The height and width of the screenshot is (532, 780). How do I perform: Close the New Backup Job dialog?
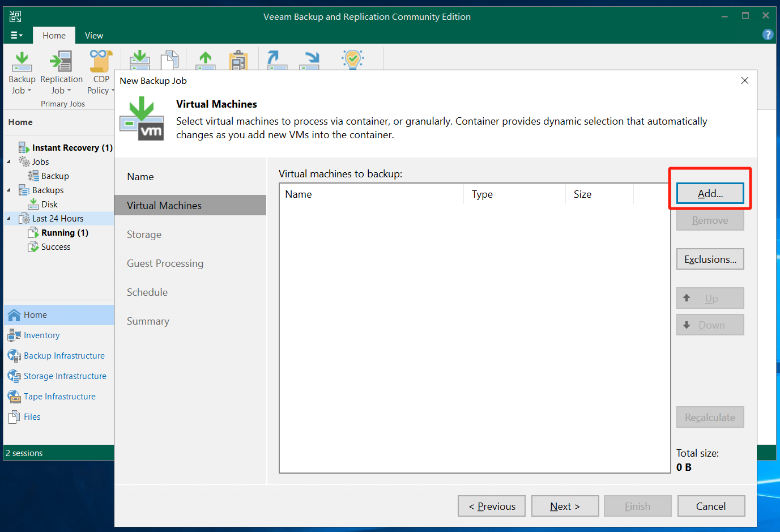point(745,80)
